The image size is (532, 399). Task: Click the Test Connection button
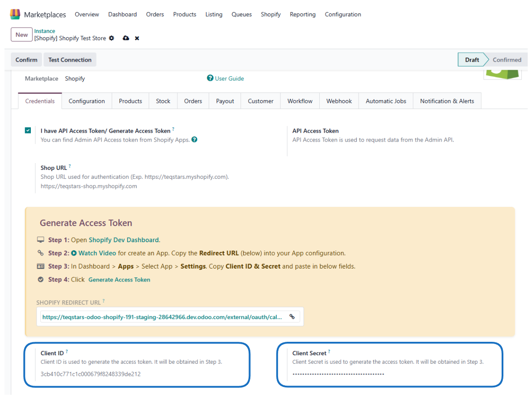pyautogui.click(x=70, y=60)
